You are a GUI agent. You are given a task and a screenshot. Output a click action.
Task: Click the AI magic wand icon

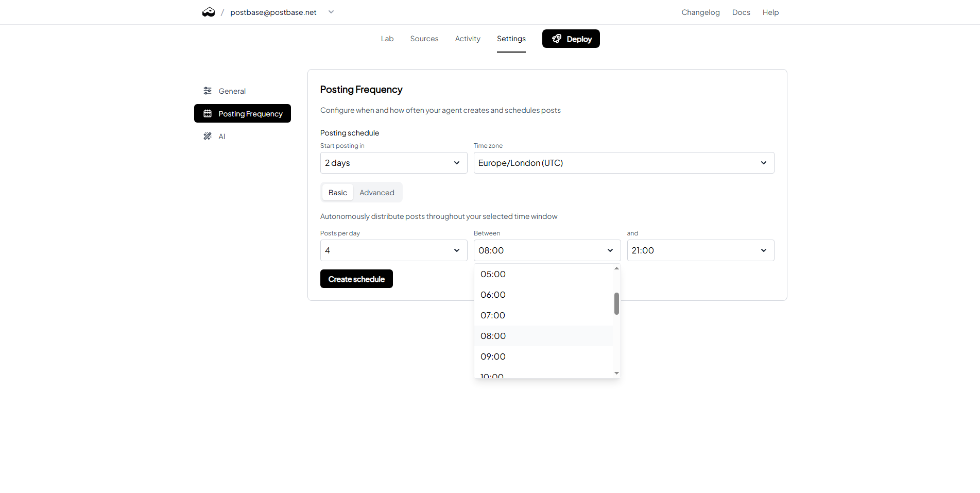click(208, 137)
